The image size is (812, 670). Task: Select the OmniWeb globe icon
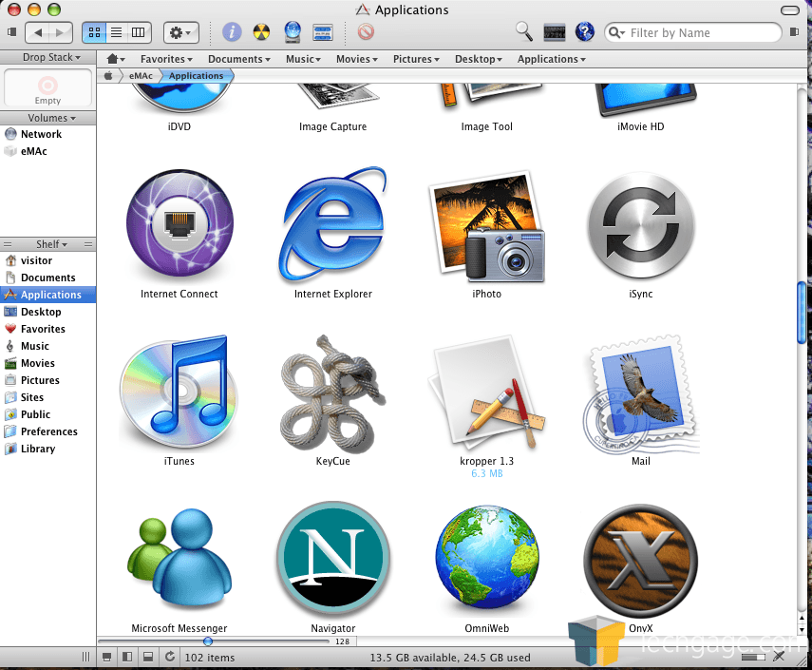click(x=487, y=557)
